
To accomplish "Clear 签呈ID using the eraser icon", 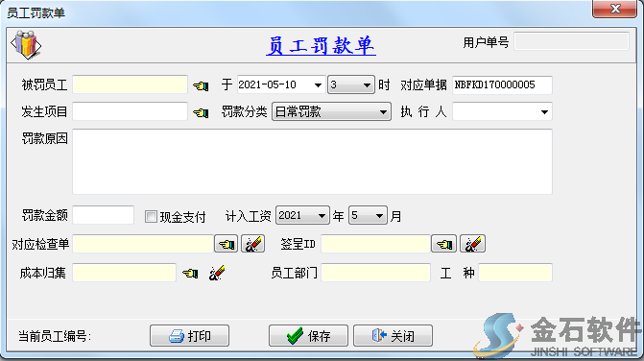I will 473,244.
